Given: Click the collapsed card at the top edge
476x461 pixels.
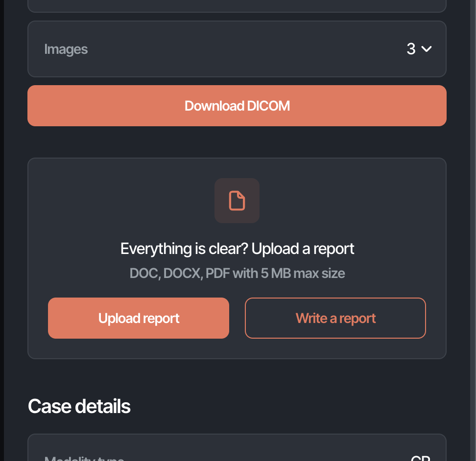Looking at the screenshot, I should 237,5.
